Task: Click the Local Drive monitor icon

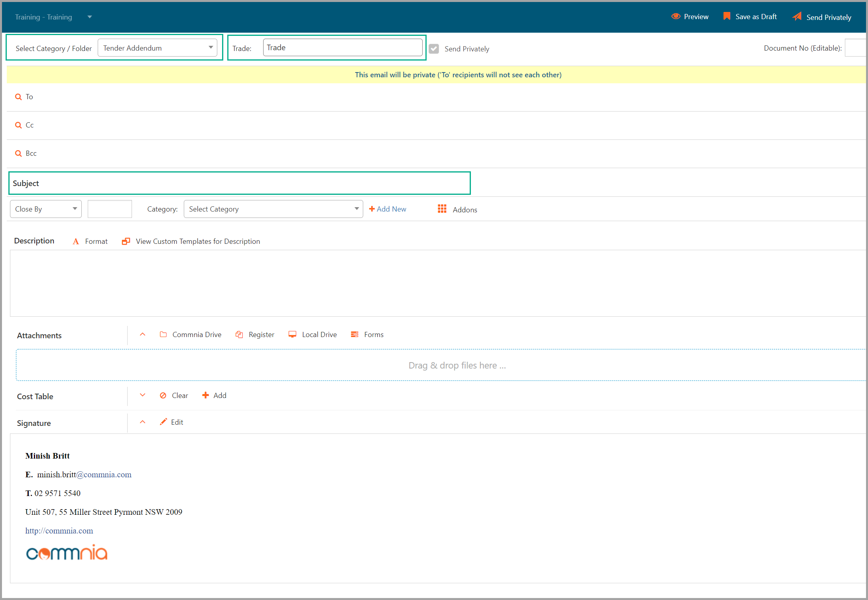Action: (x=292, y=334)
